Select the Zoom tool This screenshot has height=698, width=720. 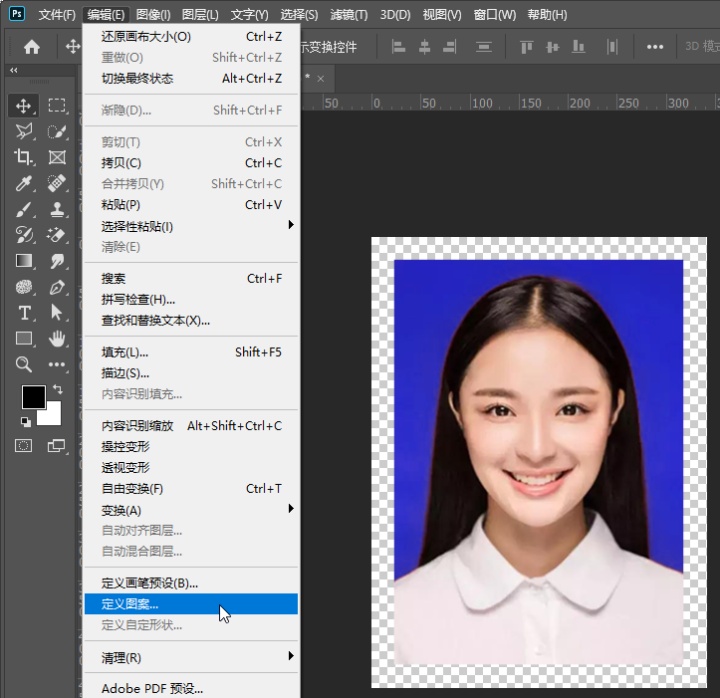[23, 365]
